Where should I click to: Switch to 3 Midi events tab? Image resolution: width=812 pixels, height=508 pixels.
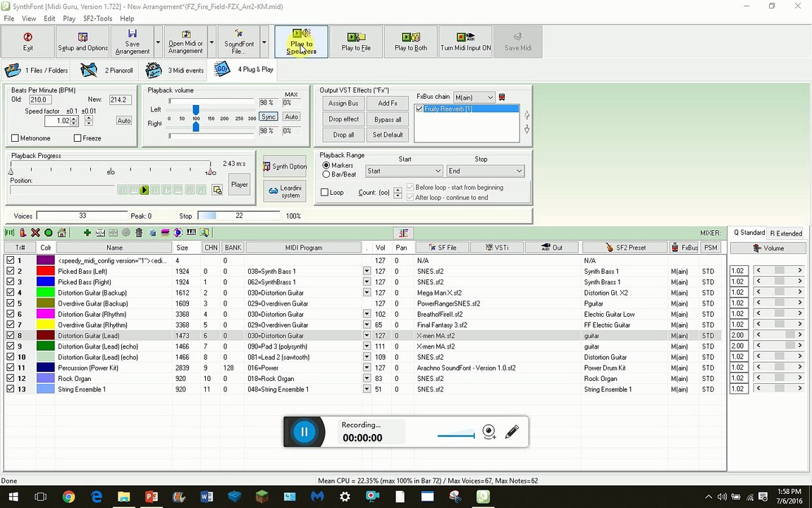175,70
